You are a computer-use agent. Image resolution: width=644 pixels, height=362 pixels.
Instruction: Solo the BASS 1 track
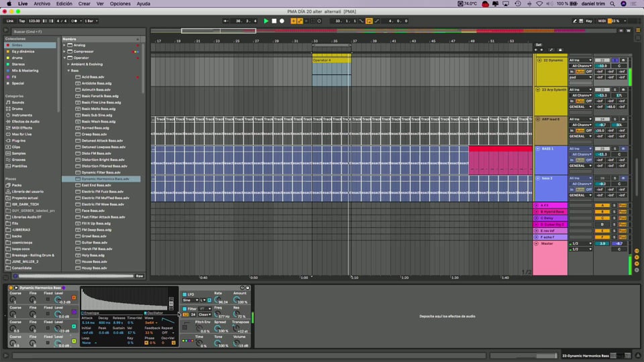pyautogui.click(x=615, y=149)
